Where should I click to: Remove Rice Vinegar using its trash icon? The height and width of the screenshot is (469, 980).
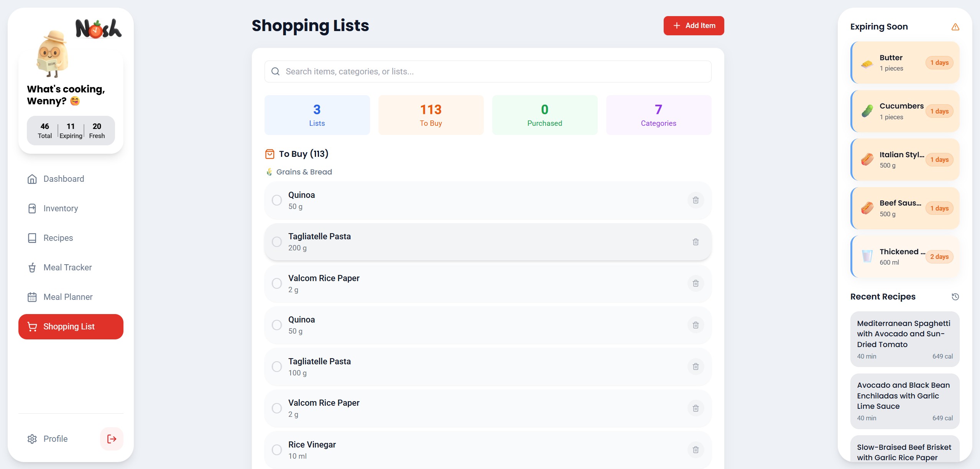pyautogui.click(x=696, y=450)
